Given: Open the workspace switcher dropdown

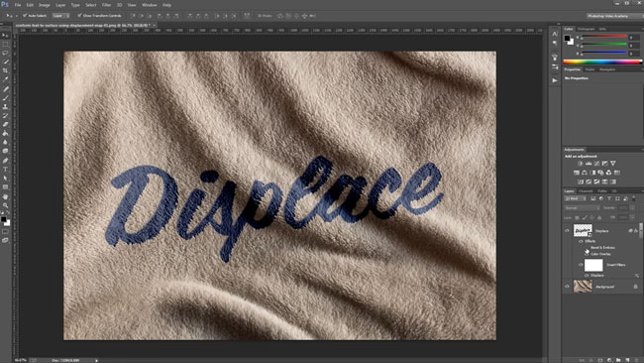Looking at the screenshot, I should (614, 16).
